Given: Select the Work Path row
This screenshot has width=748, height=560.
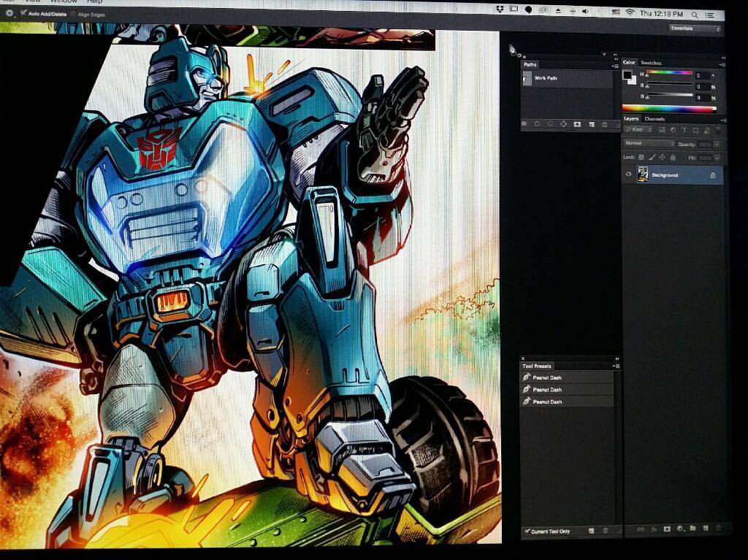Looking at the screenshot, I should pyautogui.click(x=566, y=79).
